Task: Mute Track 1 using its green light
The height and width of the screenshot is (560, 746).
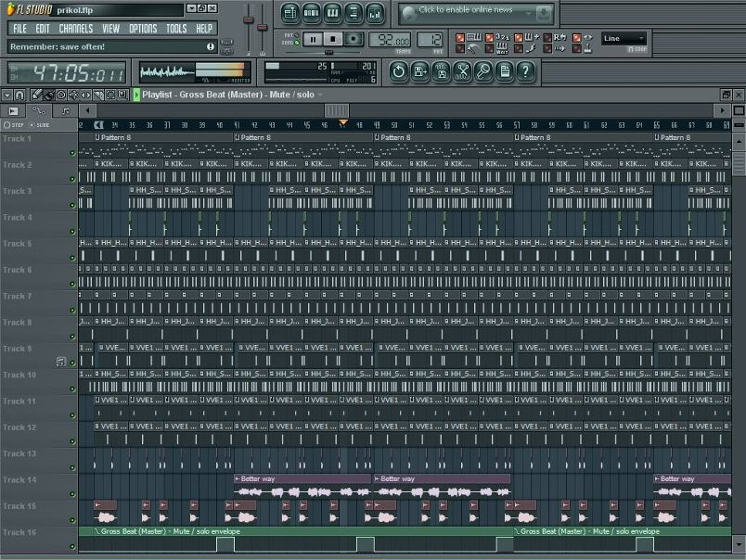Action: click(72, 152)
